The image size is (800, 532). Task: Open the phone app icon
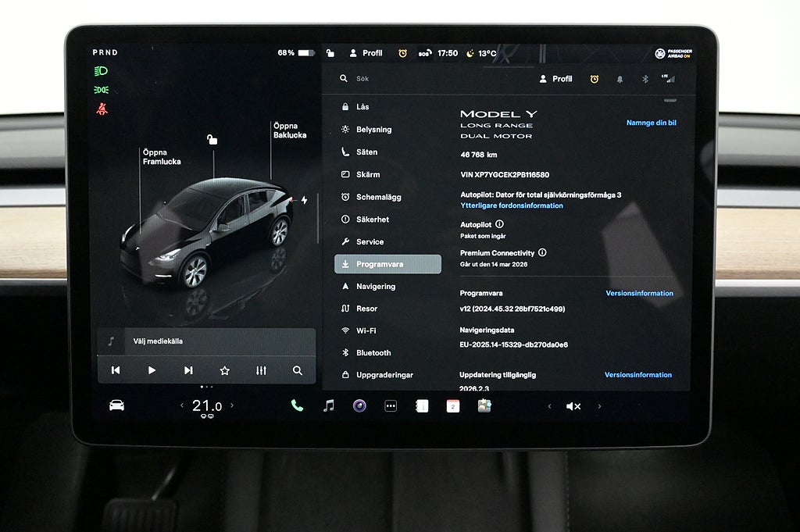[297, 405]
